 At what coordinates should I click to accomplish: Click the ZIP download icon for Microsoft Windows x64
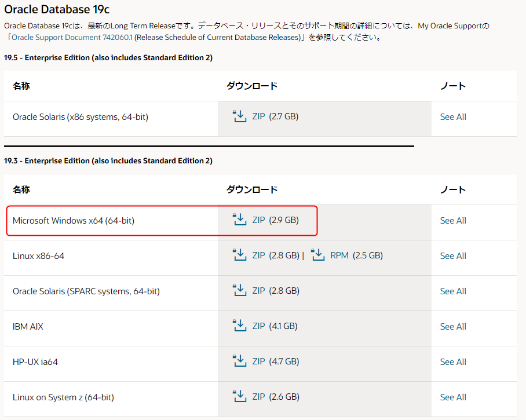(239, 220)
